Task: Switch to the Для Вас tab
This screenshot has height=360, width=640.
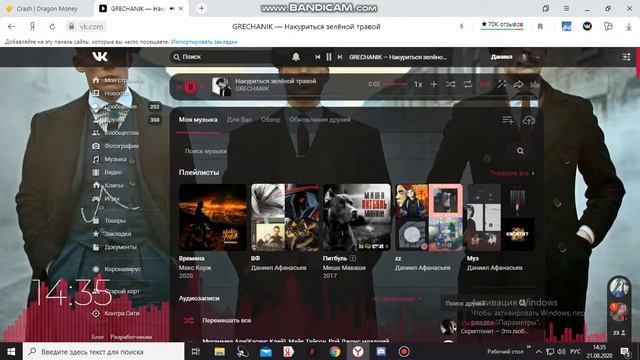Action: [239, 120]
